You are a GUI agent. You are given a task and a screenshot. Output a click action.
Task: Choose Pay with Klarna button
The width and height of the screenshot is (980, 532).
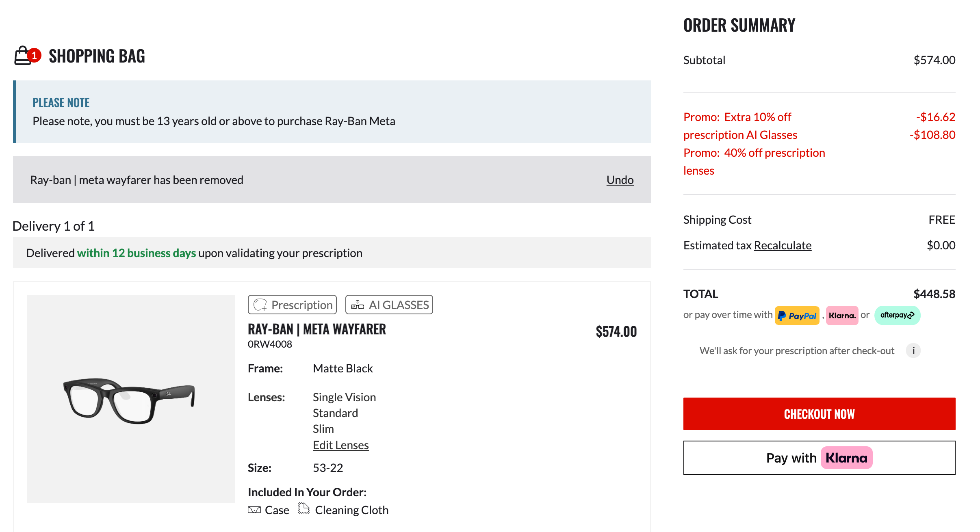pyautogui.click(x=819, y=458)
